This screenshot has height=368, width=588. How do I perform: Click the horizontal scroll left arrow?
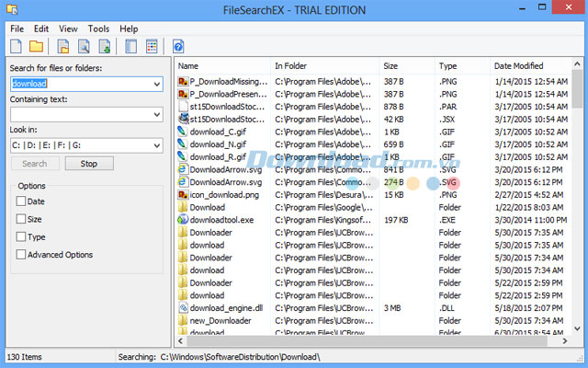click(x=180, y=341)
